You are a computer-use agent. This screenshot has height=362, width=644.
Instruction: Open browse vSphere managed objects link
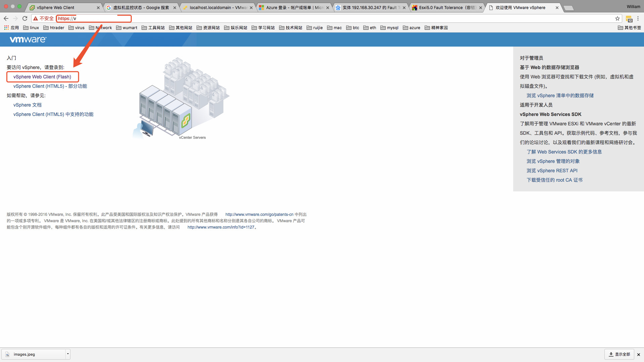tap(553, 161)
